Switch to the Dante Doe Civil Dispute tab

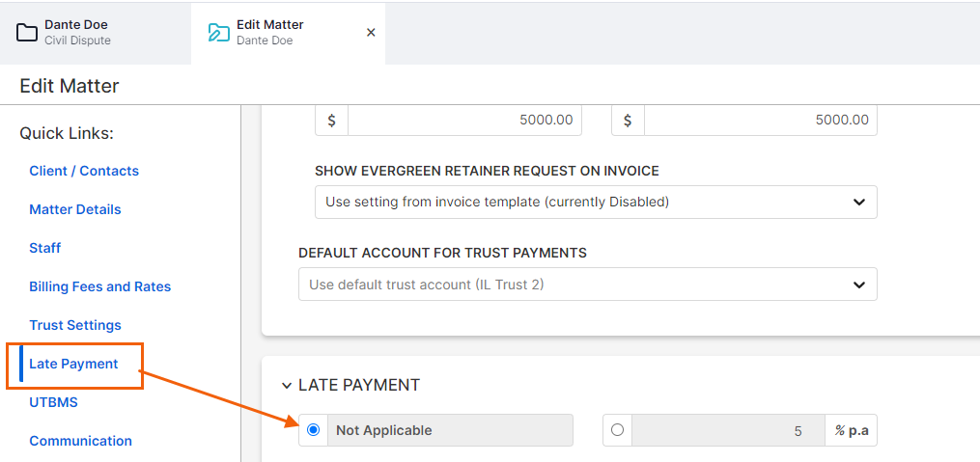coord(96,33)
